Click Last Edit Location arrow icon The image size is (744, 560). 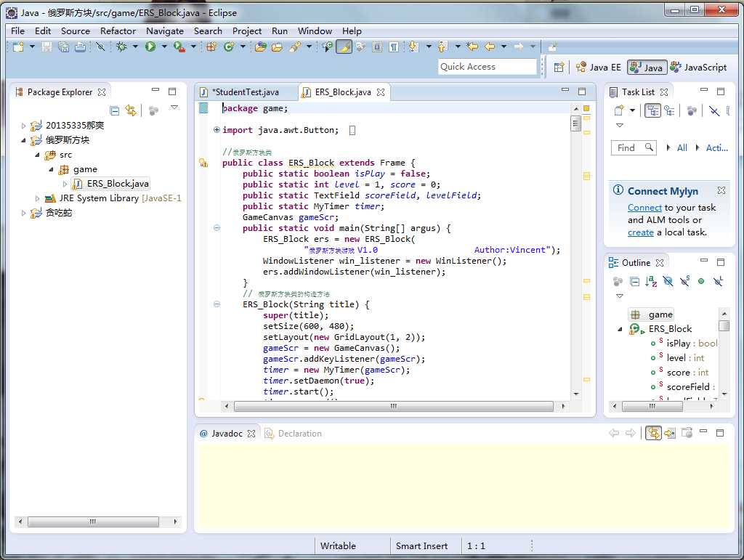click(472, 46)
